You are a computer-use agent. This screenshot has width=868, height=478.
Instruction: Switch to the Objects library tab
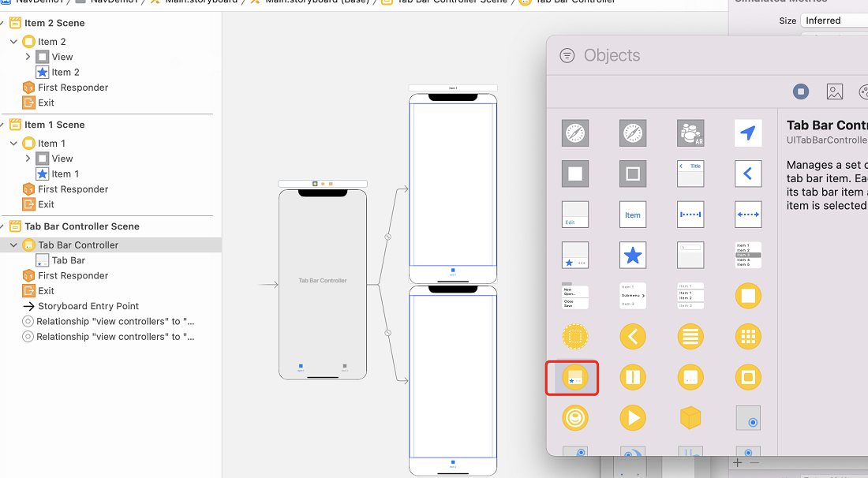(800, 91)
